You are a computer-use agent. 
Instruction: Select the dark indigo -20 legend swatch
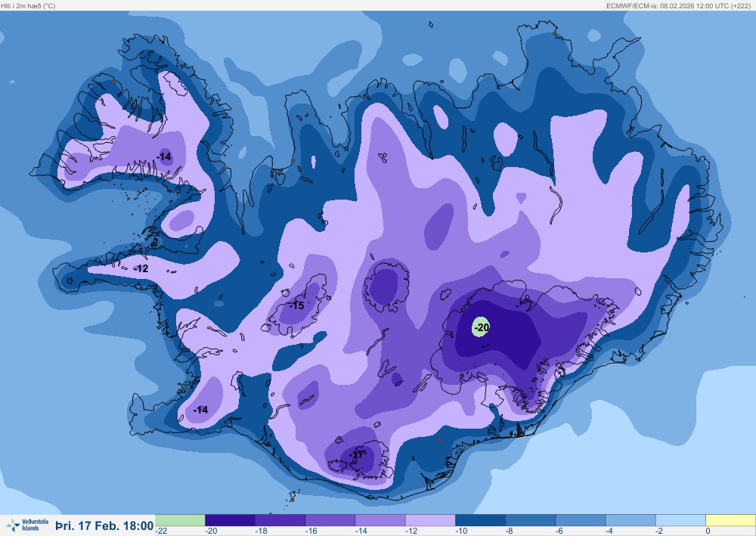[x=230, y=520]
